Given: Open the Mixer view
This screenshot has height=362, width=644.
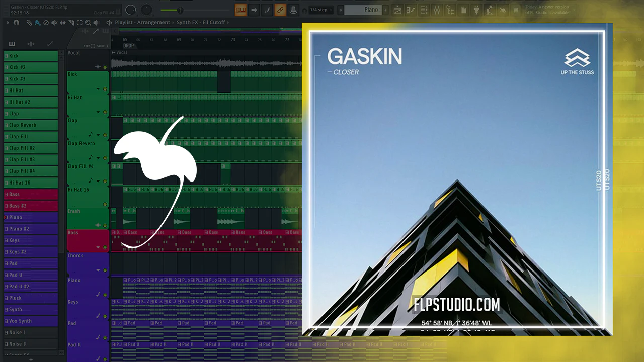Looking at the screenshot, I should tap(437, 10).
